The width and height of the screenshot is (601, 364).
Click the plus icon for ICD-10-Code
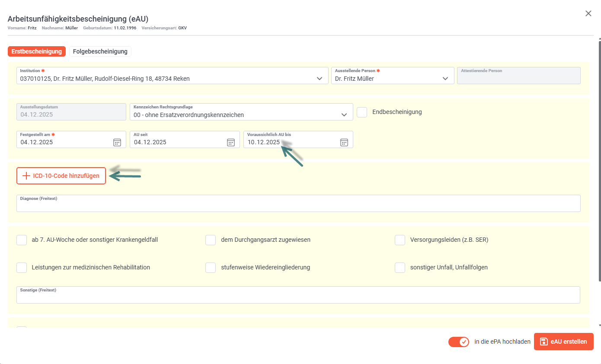(27, 176)
